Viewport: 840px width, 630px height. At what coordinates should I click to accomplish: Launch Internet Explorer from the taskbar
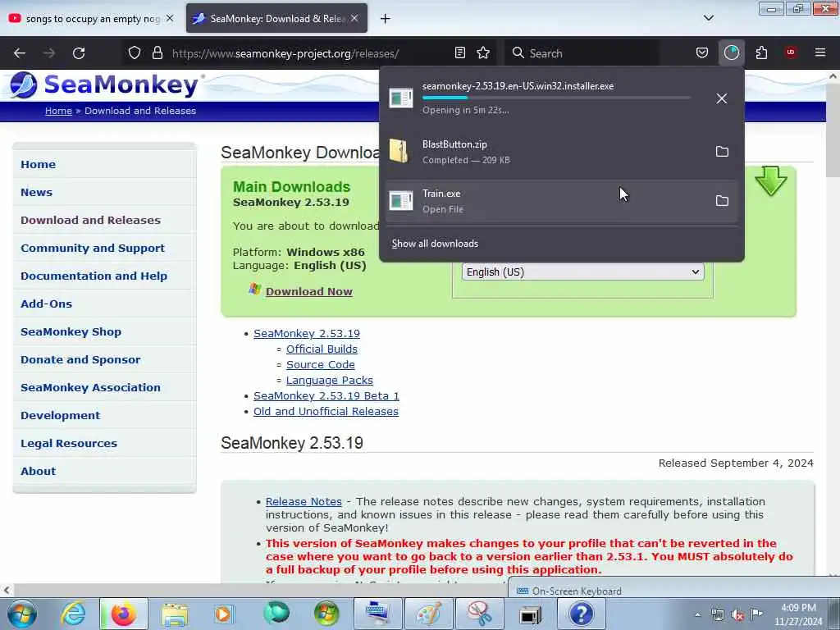pos(73,614)
